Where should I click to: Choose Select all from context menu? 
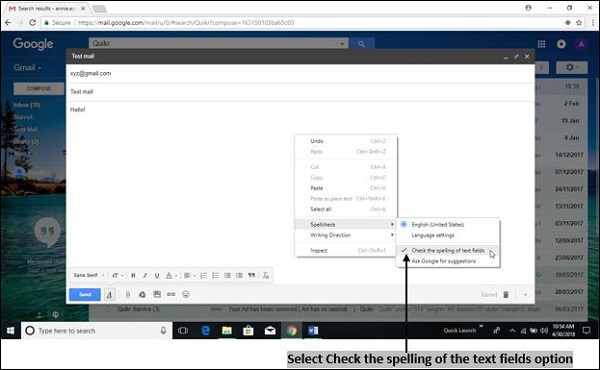[x=321, y=209]
